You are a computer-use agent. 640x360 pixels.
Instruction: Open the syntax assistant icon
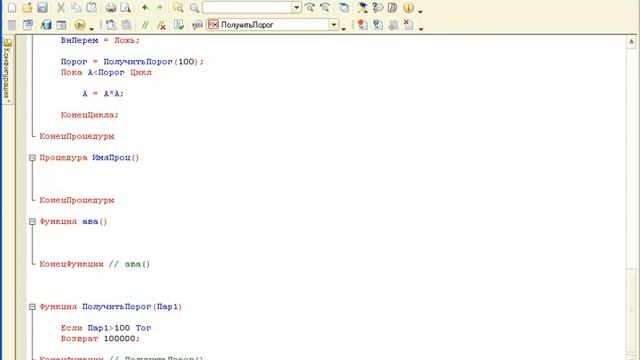click(362, 7)
